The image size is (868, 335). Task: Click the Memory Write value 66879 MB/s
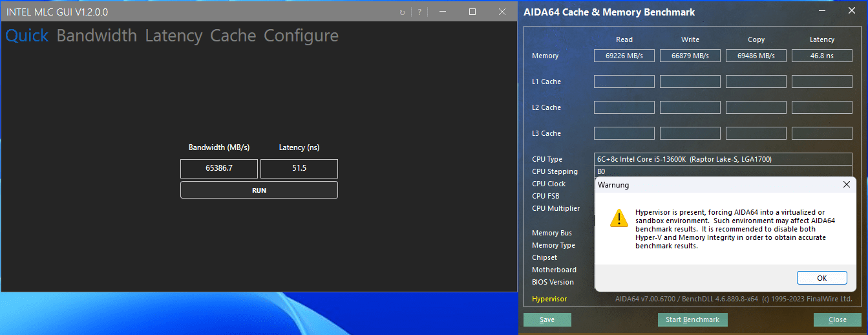pyautogui.click(x=690, y=56)
